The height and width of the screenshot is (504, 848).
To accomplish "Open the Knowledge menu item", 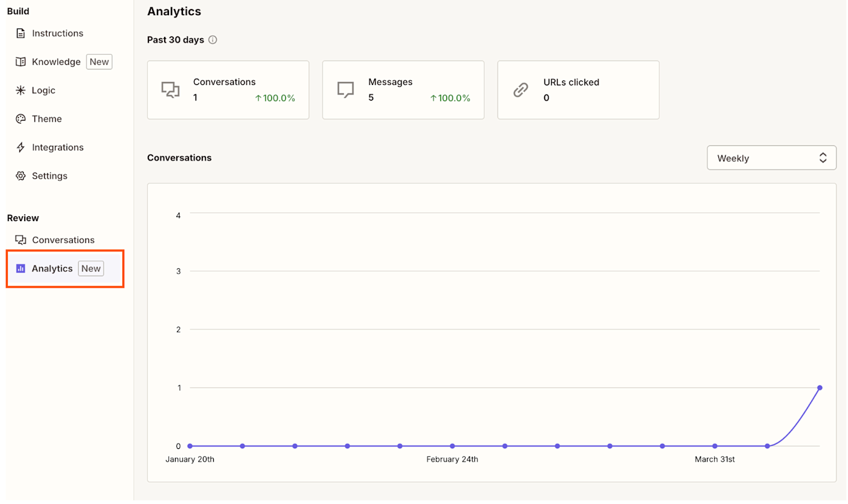I will (56, 62).
